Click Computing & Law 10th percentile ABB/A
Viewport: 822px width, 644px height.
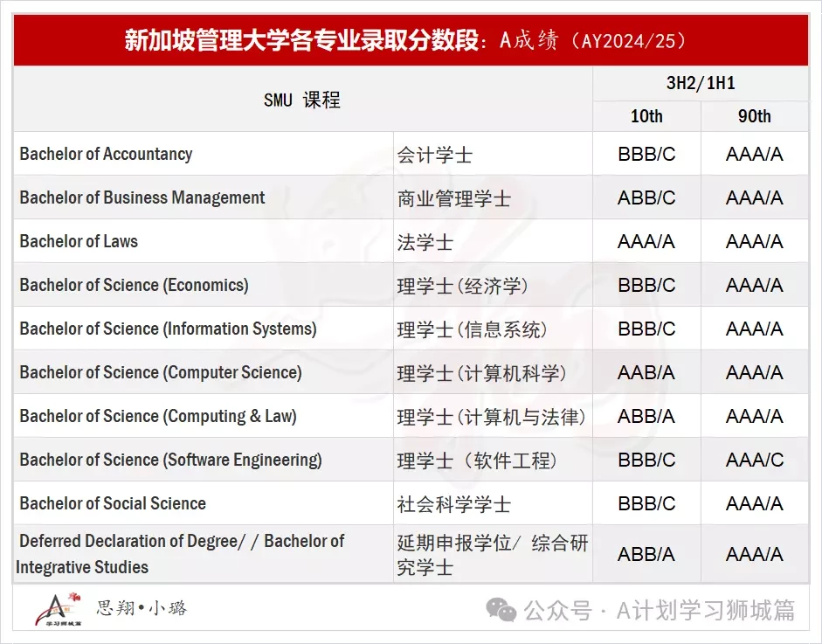tap(646, 417)
